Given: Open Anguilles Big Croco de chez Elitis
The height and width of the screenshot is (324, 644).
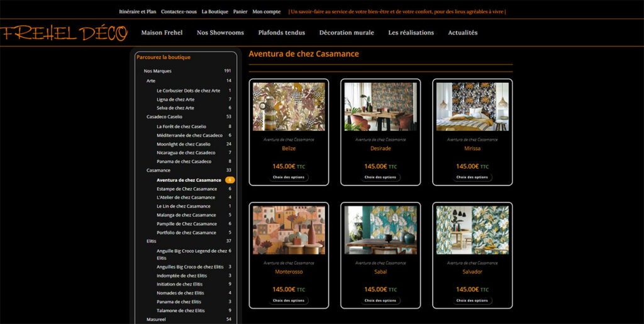Looking at the screenshot, I should pyautogui.click(x=190, y=267).
